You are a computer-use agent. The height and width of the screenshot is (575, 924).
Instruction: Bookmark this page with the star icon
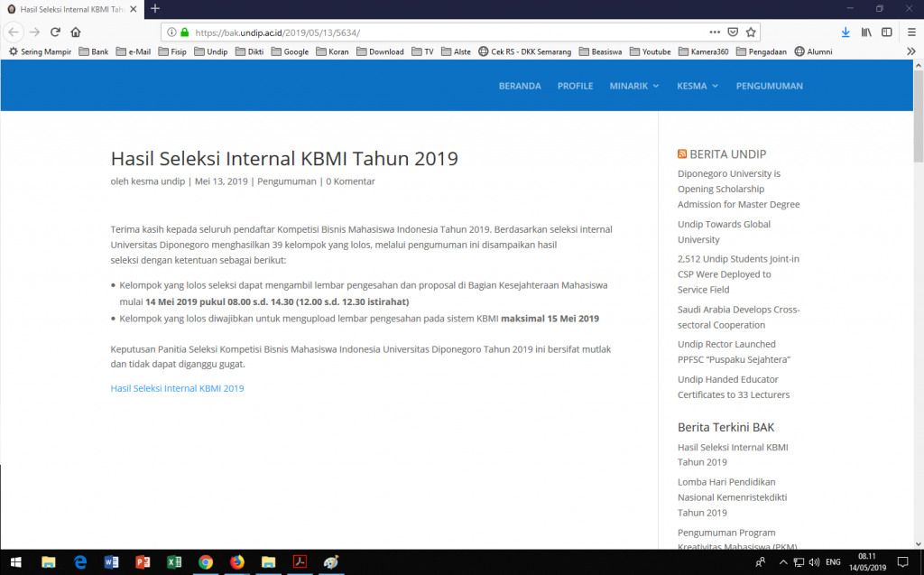pos(751,32)
